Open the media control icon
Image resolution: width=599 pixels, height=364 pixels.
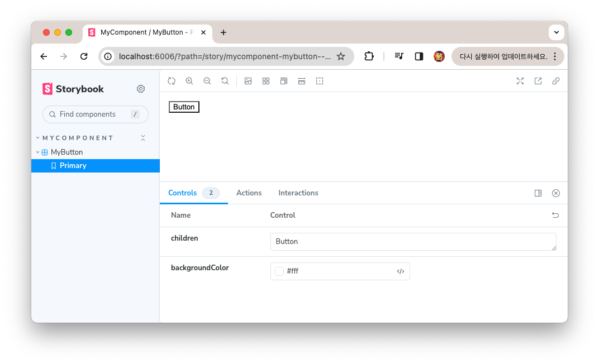click(x=399, y=56)
